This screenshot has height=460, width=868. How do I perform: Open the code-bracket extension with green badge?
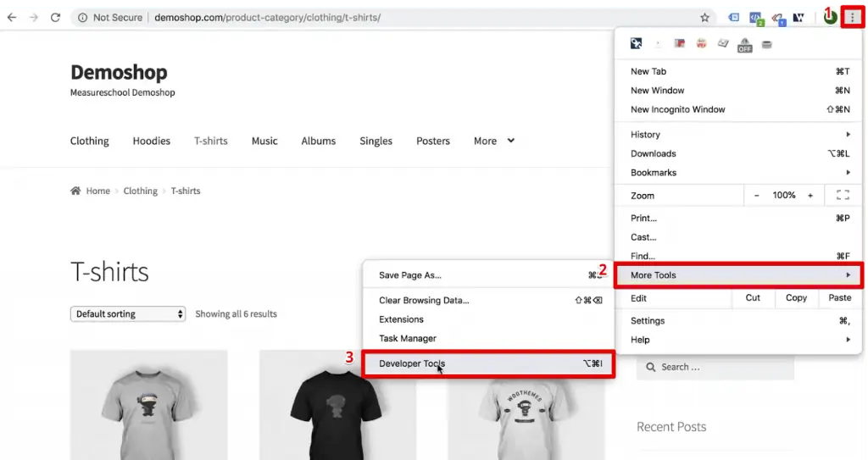(x=755, y=19)
